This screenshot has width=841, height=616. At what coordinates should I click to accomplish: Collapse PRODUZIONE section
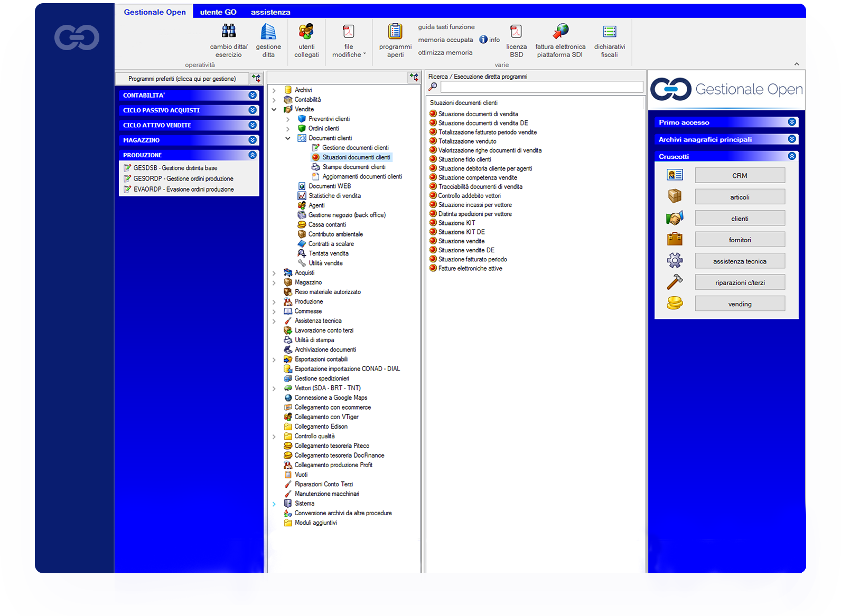pyautogui.click(x=253, y=155)
